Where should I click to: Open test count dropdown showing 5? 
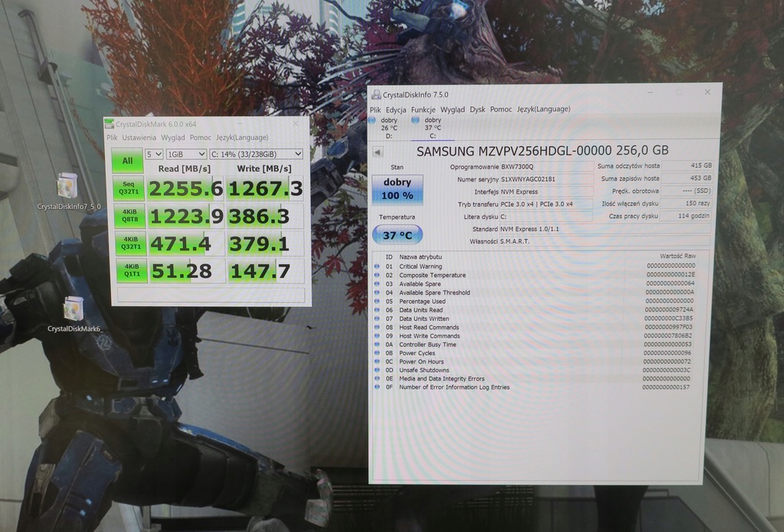(153, 154)
